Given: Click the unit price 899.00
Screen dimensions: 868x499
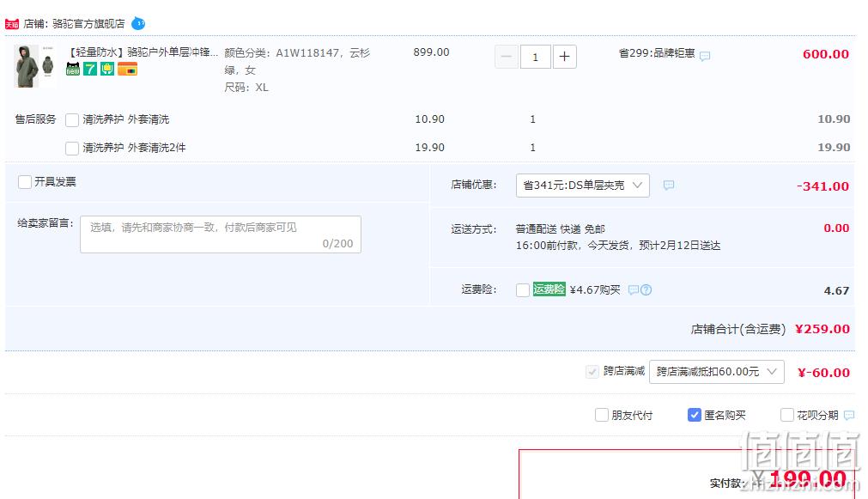Looking at the screenshot, I should point(431,52).
